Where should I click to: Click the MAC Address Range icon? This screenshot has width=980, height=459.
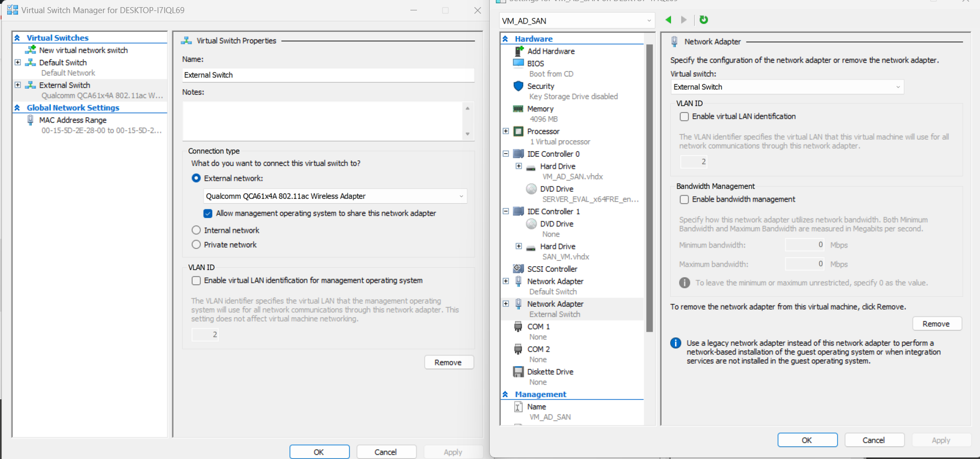[x=30, y=120]
